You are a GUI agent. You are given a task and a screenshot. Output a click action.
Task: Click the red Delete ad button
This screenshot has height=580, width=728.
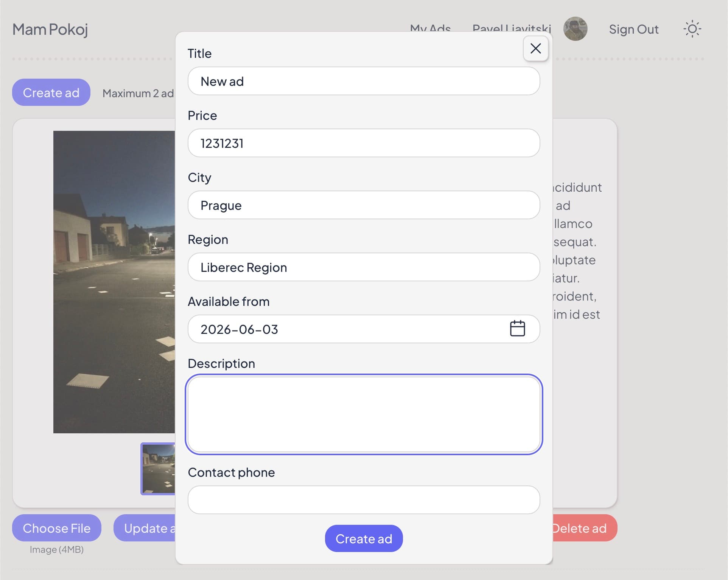pyautogui.click(x=585, y=528)
